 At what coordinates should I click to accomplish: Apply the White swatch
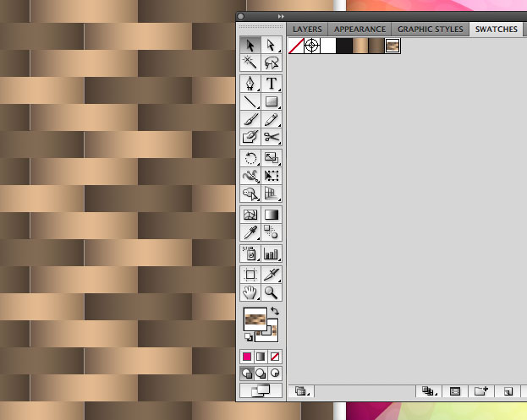click(x=328, y=46)
